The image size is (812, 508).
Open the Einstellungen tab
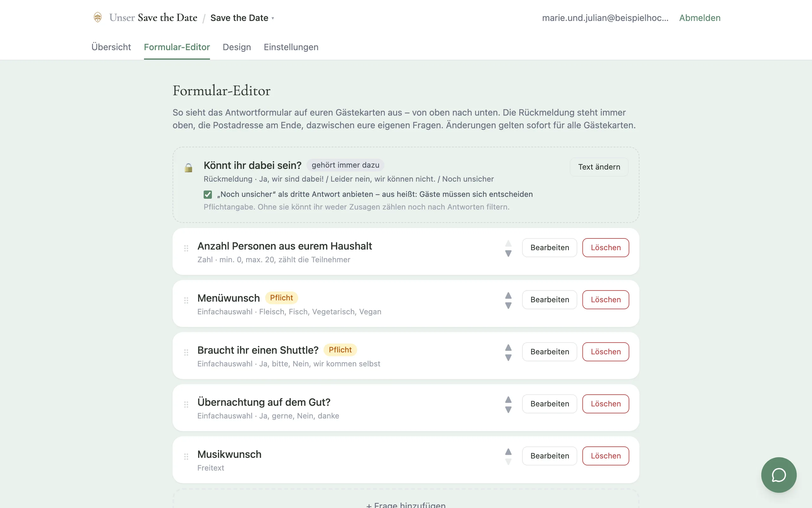[291, 47]
